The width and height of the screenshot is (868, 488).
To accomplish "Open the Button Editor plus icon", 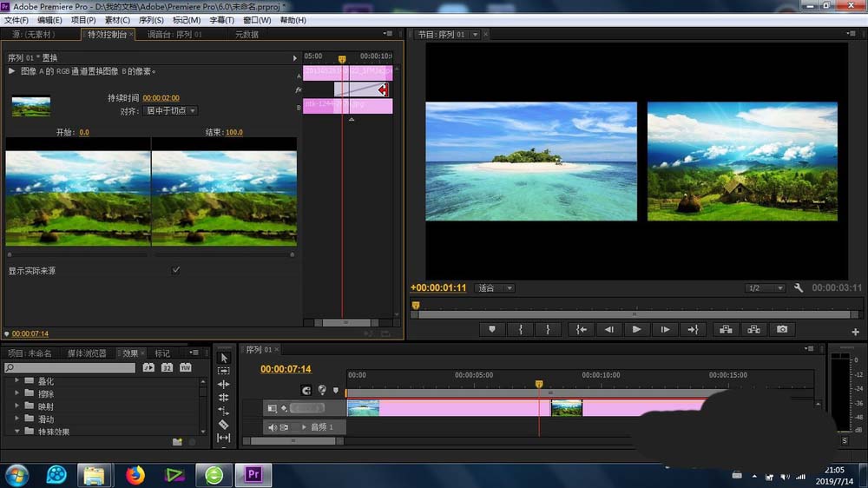I will point(855,332).
